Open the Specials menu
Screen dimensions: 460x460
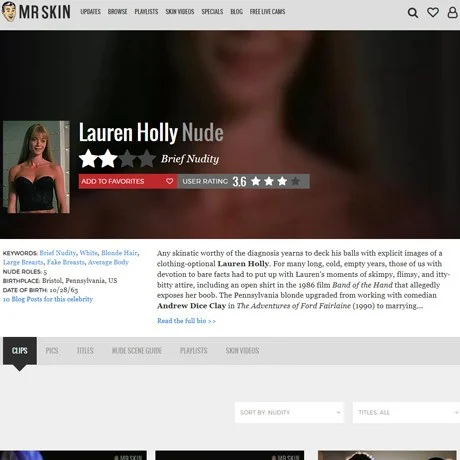point(212,12)
